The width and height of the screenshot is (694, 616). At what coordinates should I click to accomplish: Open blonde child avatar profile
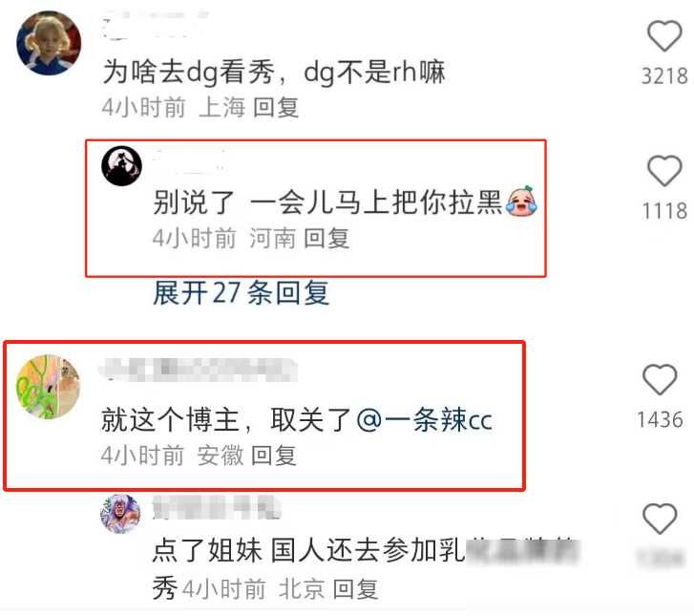49,43
